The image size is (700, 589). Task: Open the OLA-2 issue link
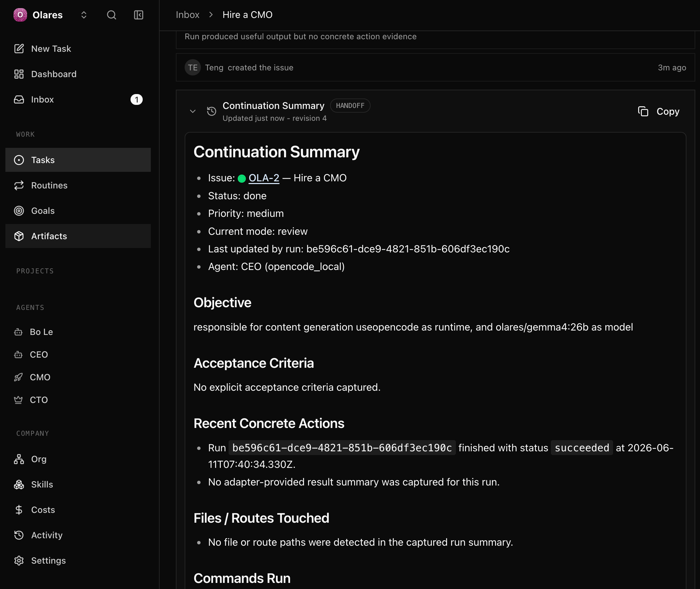point(264,178)
